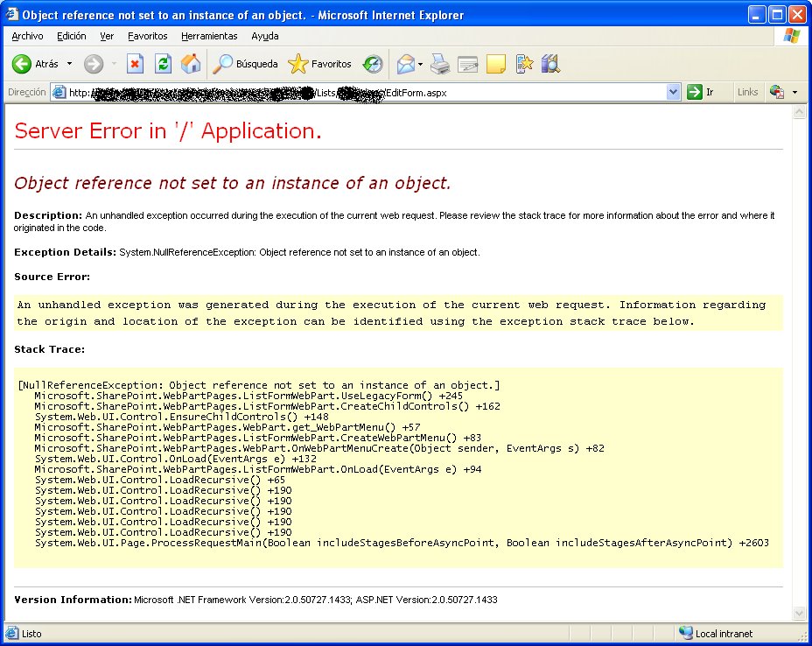
Task: Stop loading with the red X icon
Action: point(135,64)
